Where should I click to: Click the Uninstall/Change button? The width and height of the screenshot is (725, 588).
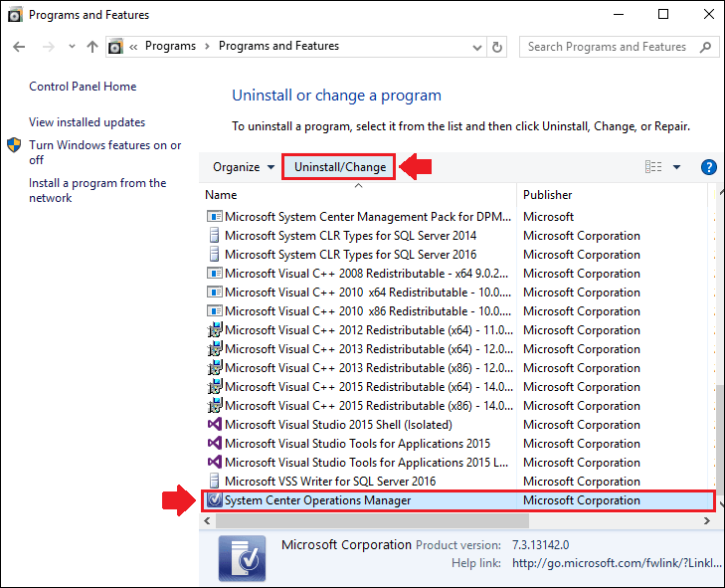tap(340, 167)
